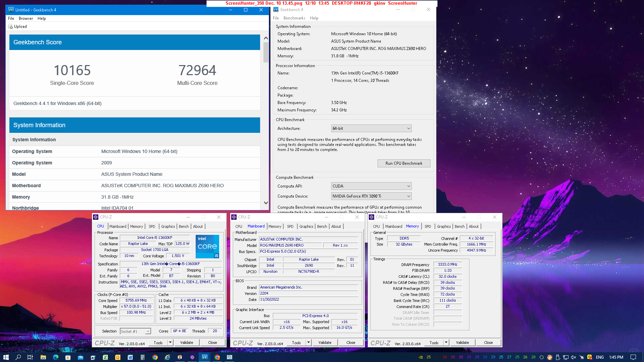Open Task View on the taskbar

coord(30,357)
